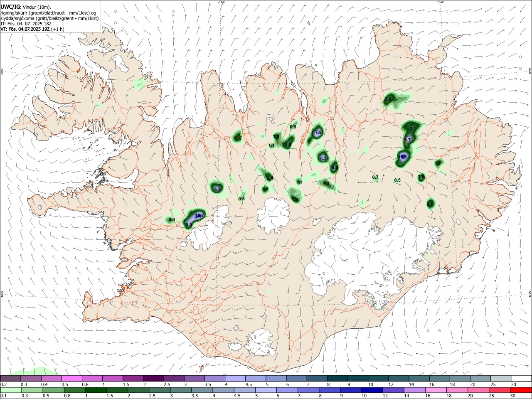Select the 1.2 precipitation value on the map
This screenshot has height=399, width=532.
click(326, 184)
